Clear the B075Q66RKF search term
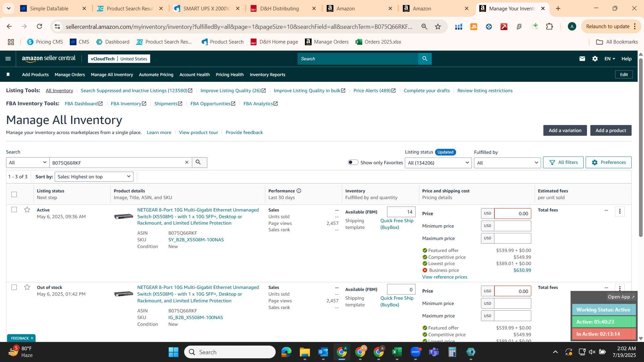Viewport: 644px width, 362px height. point(187,162)
